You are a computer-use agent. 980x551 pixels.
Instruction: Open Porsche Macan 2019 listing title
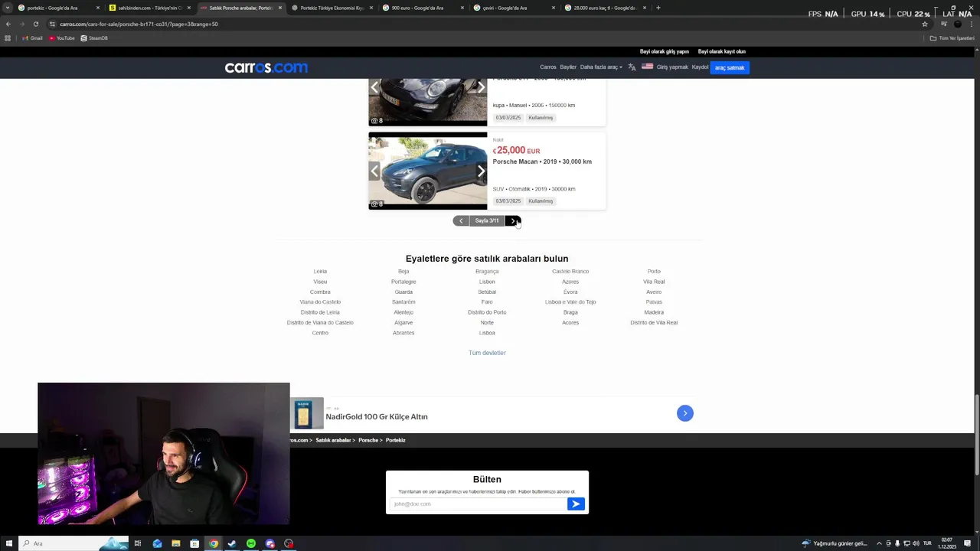click(x=542, y=161)
